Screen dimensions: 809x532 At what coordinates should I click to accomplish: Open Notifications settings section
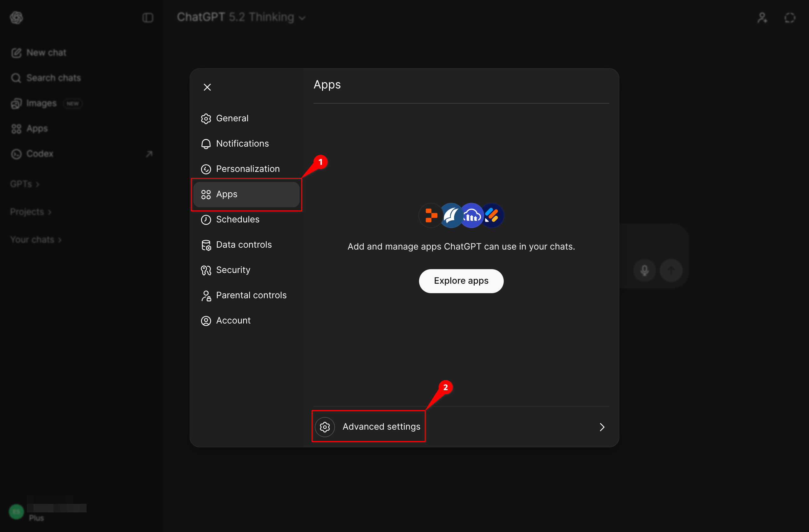point(242,144)
